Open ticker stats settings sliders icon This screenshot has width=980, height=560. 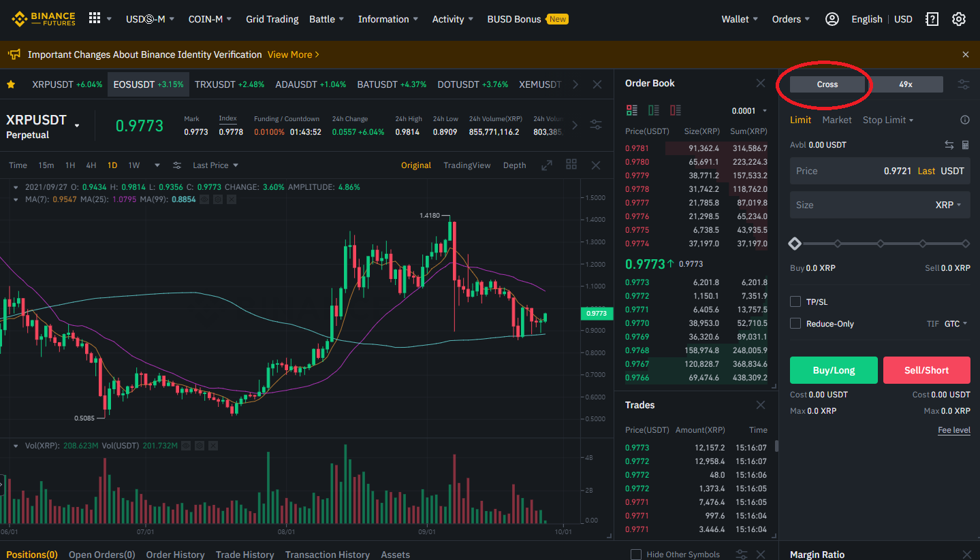coord(596,125)
